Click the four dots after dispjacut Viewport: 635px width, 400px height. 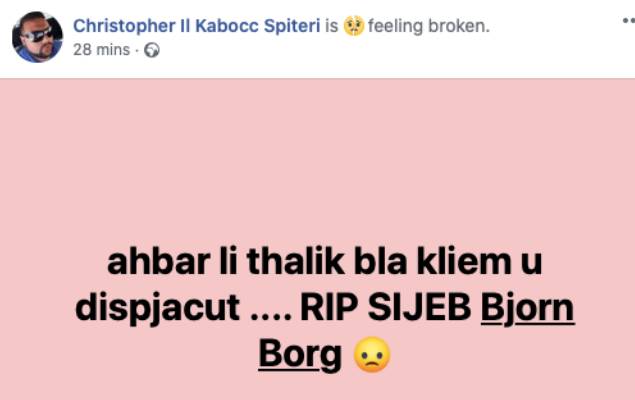[271, 317]
